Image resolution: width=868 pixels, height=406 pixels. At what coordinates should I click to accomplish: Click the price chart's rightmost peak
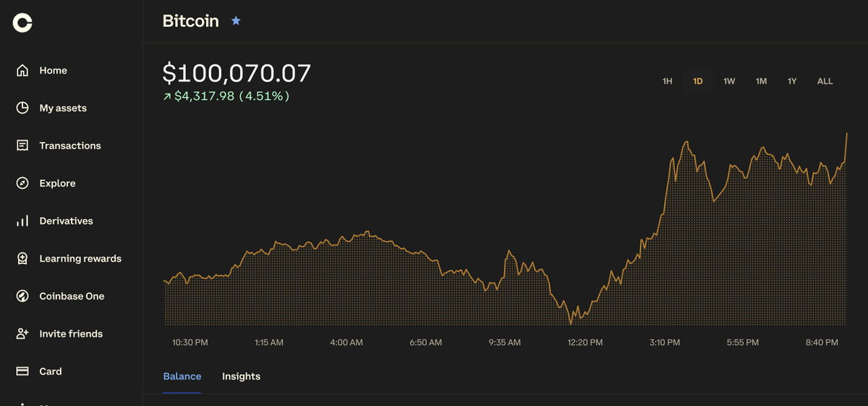[x=846, y=134]
